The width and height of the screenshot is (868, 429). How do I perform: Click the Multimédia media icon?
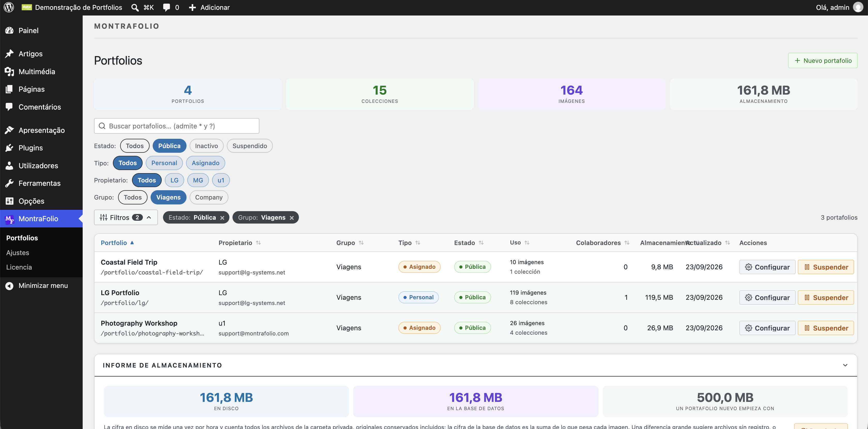pyautogui.click(x=10, y=71)
